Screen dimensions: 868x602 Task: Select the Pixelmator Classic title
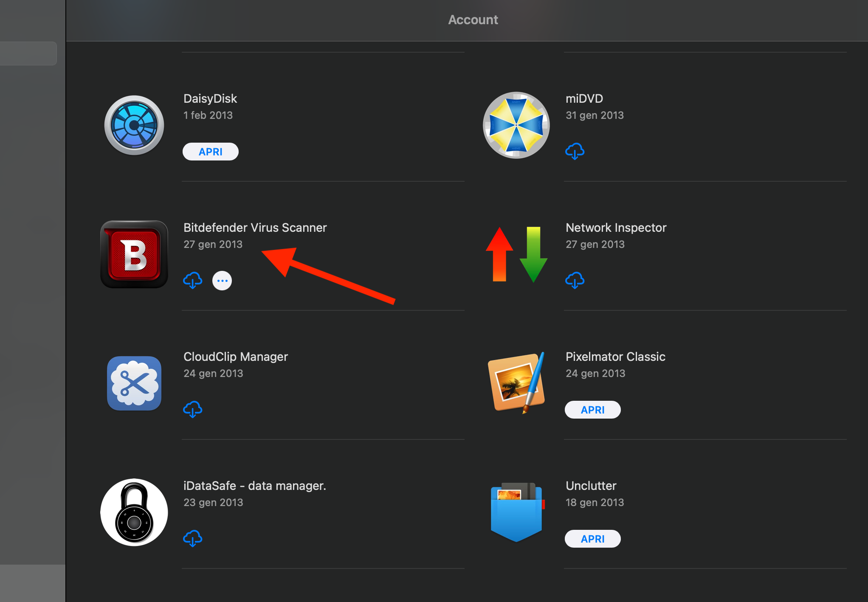[616, 357]
